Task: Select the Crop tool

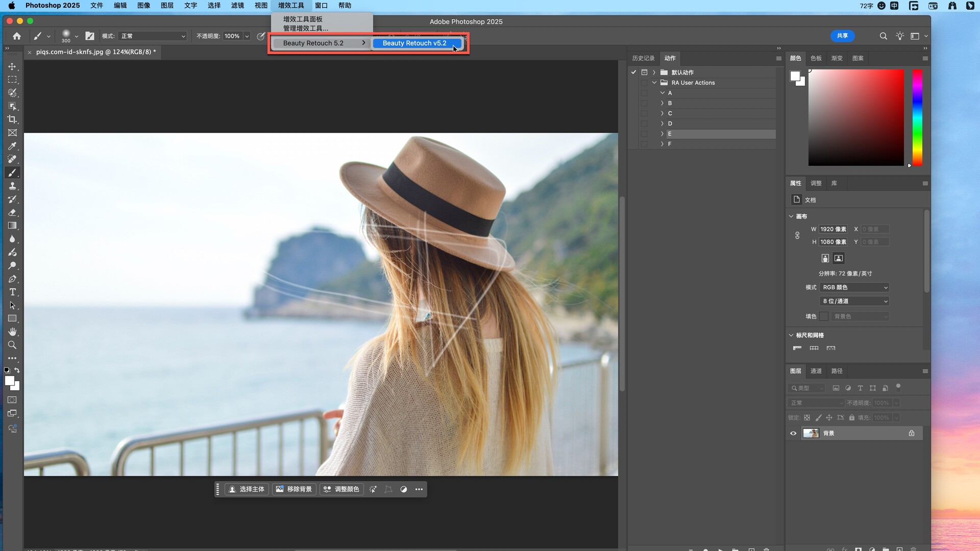Action: click(12, 119)
